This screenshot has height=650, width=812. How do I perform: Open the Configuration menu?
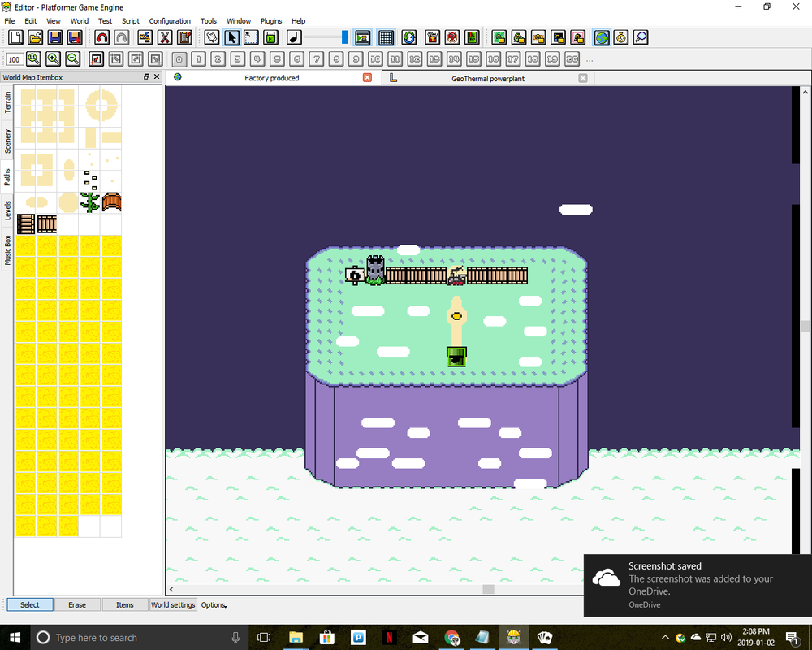click(170, 21)
